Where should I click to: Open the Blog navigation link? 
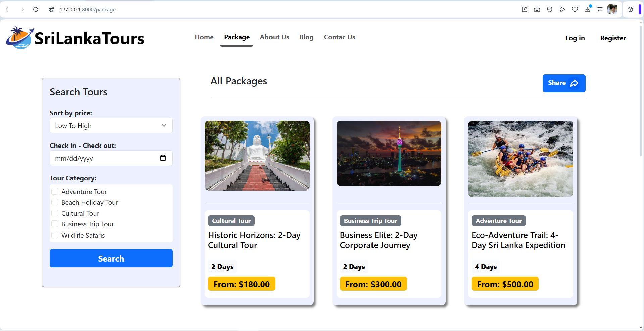tap(306, 37)
